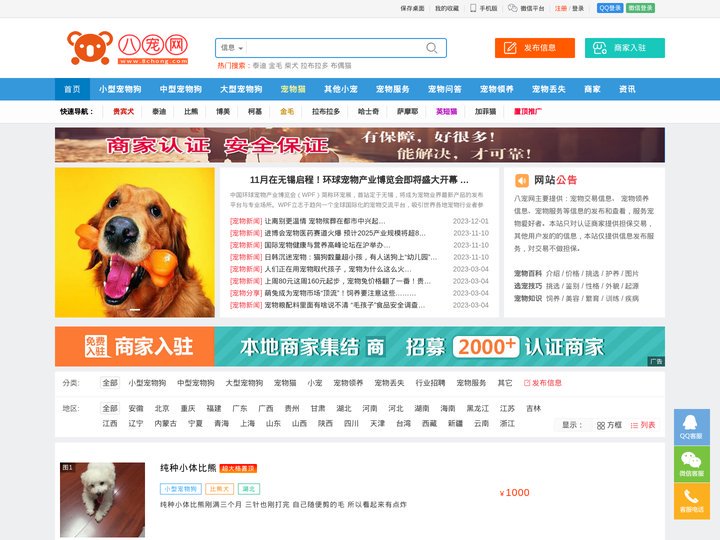720x540 pixels.
Task: Click the 置顶推广 quick nav link
Action: pos(528,111)
